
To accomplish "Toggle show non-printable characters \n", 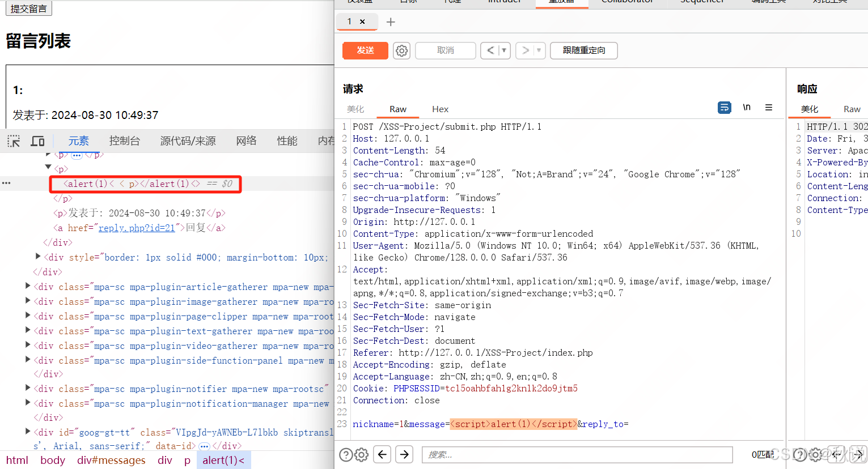I will (747, 108).
